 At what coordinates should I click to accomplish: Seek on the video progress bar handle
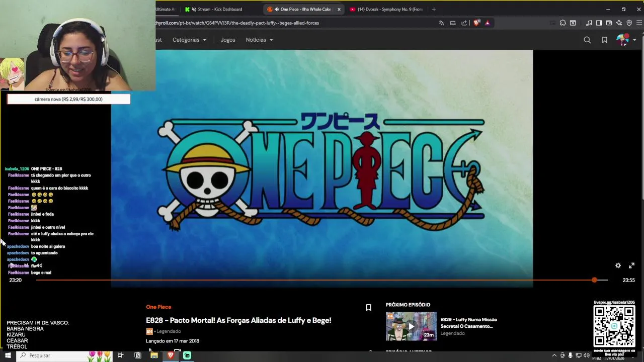[594, 280]
